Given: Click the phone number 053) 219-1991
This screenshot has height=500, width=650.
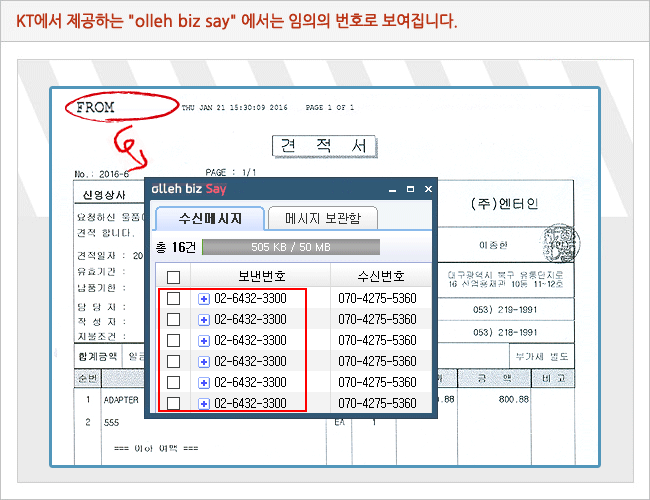Looking at the screenshot, I should pos(505,310).
